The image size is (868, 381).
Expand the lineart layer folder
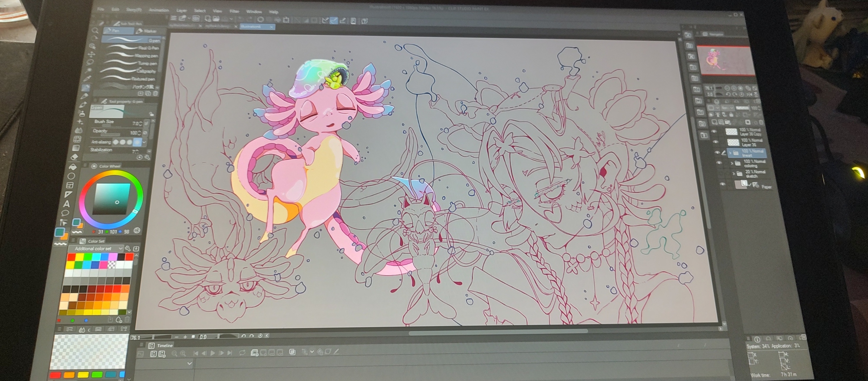pyautogui.click(x=730, y=153)
